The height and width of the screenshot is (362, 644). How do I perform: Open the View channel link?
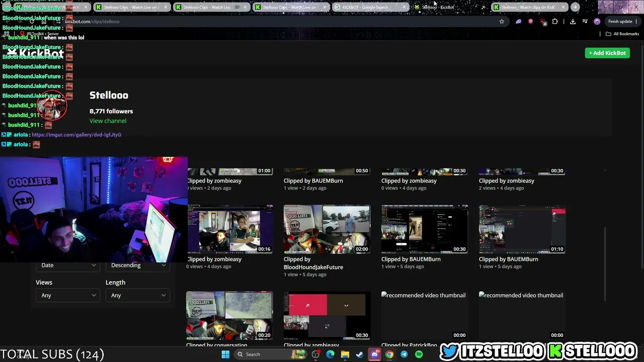(x=108, y=121)
